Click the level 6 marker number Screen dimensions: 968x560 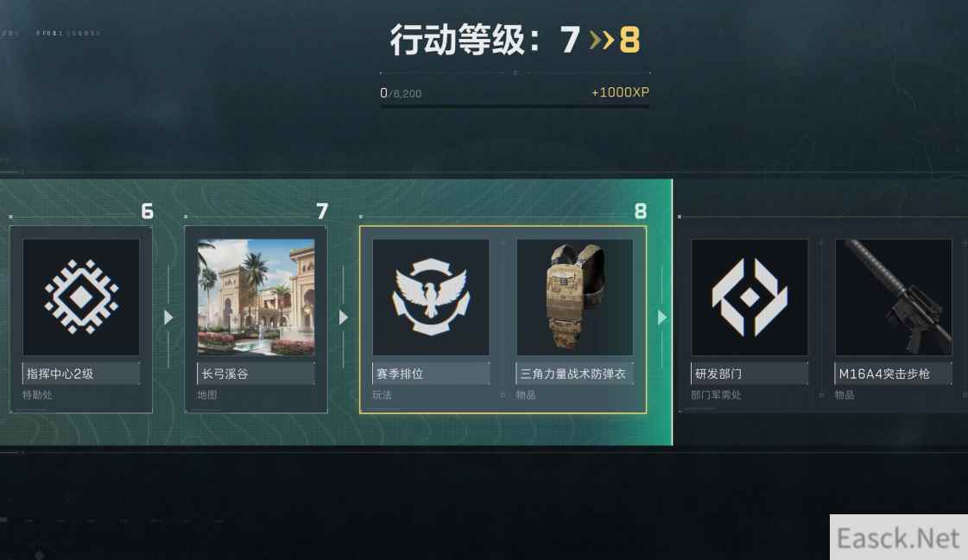[x=147, y=211]
